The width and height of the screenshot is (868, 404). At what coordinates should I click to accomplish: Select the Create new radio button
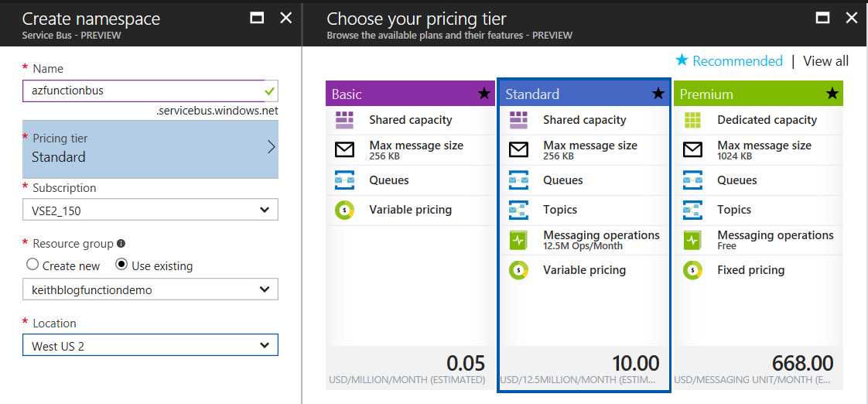coord(32,265)
